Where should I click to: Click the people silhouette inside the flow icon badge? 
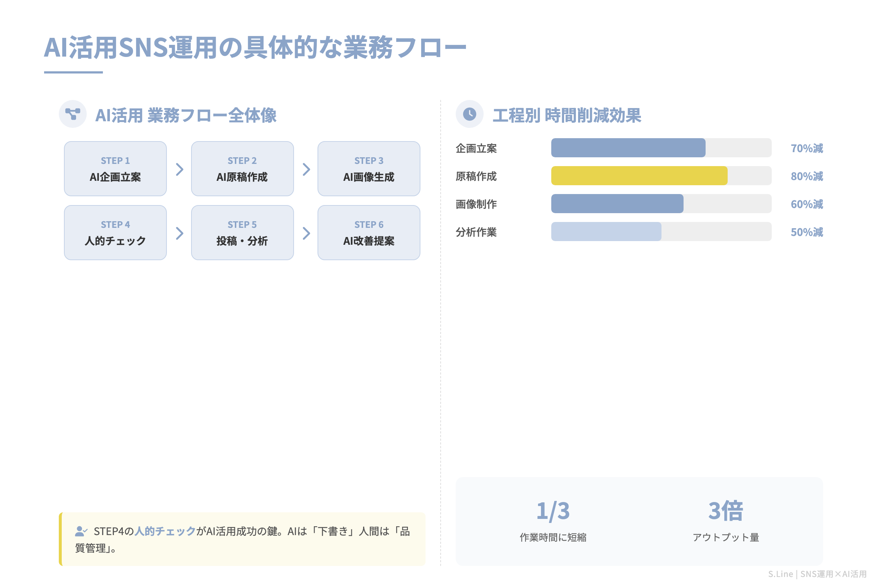pos(73,114)
